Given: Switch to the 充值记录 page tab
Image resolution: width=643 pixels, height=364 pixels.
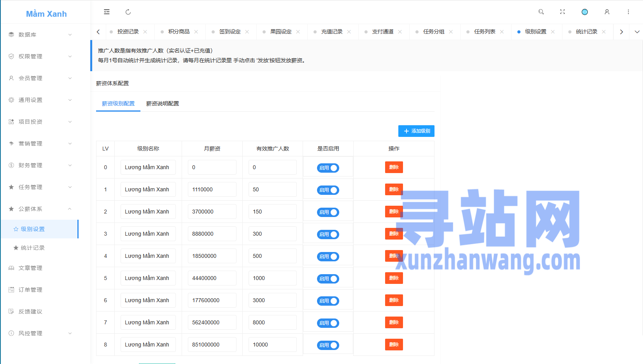Looking at the screenshot, I should (332, 32).
